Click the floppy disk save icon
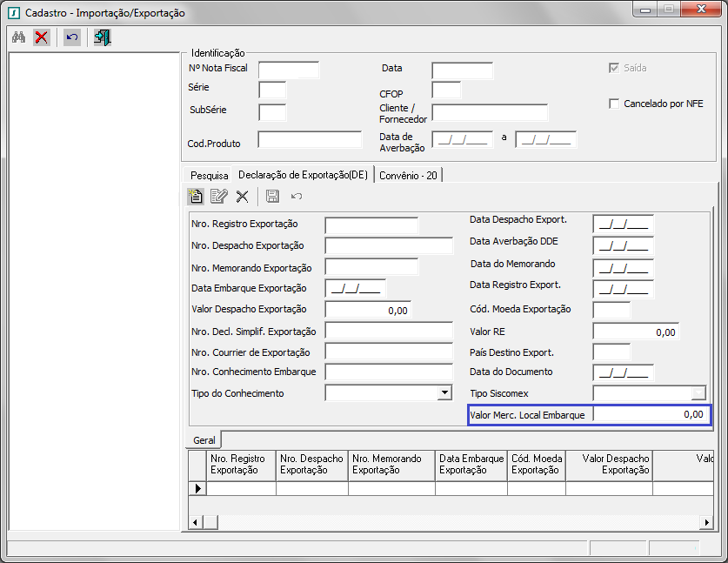The height and width of the screenshot is (563, 728). coord(272,197)
